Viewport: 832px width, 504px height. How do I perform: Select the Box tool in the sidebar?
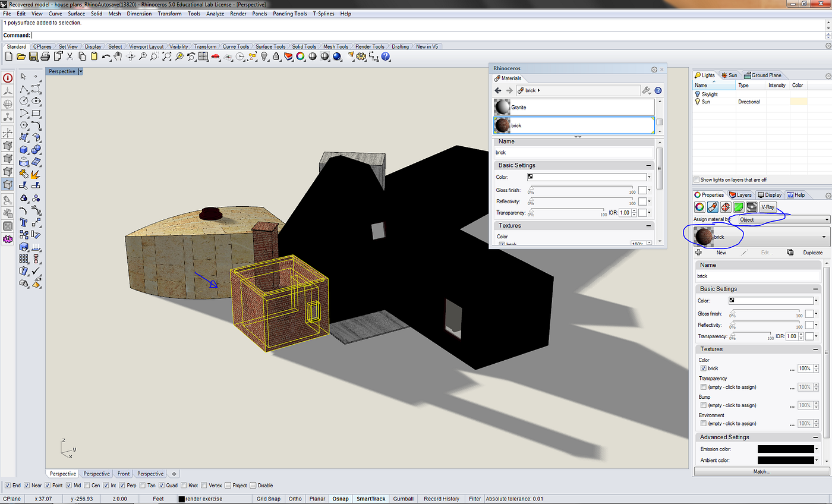[25, 150]
